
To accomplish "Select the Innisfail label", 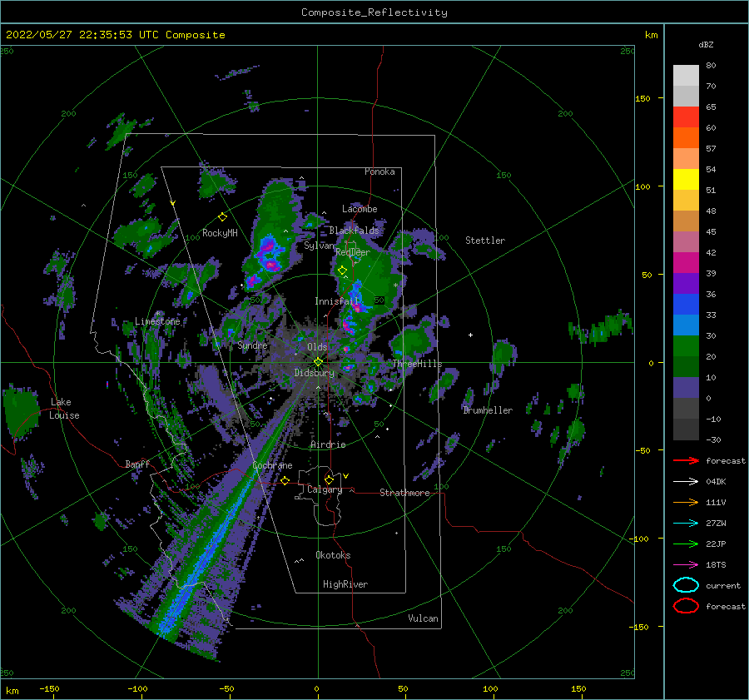I will (x=336, y=301).
